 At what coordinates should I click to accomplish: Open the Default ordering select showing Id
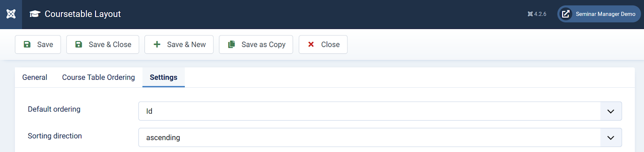click(x=380, y=111)
